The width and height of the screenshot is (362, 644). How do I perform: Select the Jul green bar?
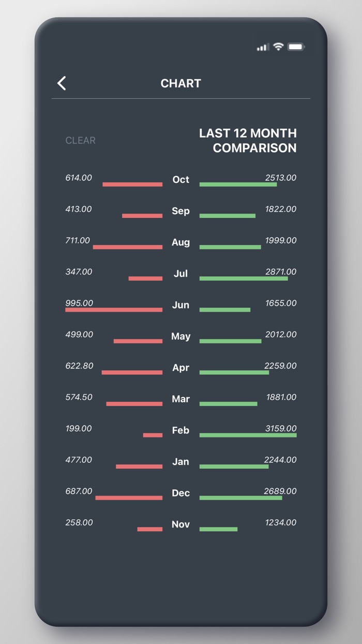click(x=244, y=279)
